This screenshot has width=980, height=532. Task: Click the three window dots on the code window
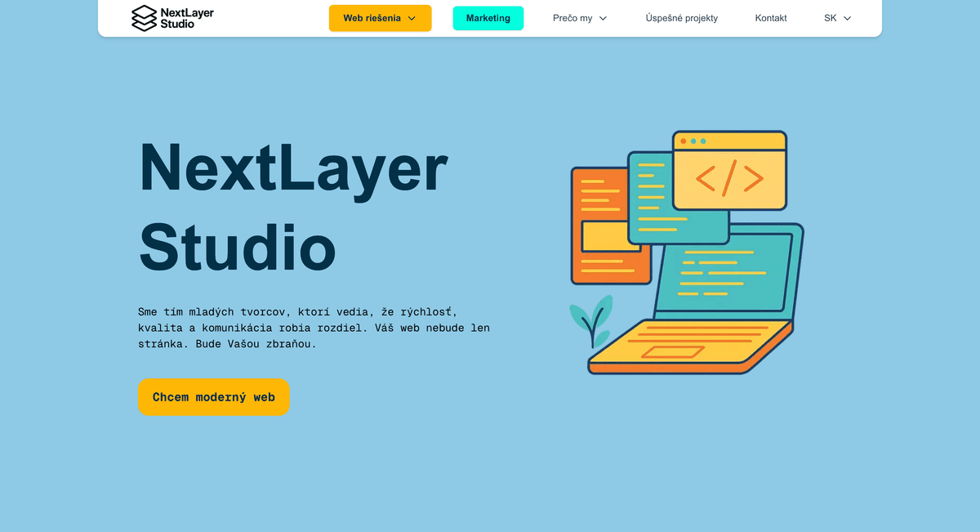(x=693, y=141)
